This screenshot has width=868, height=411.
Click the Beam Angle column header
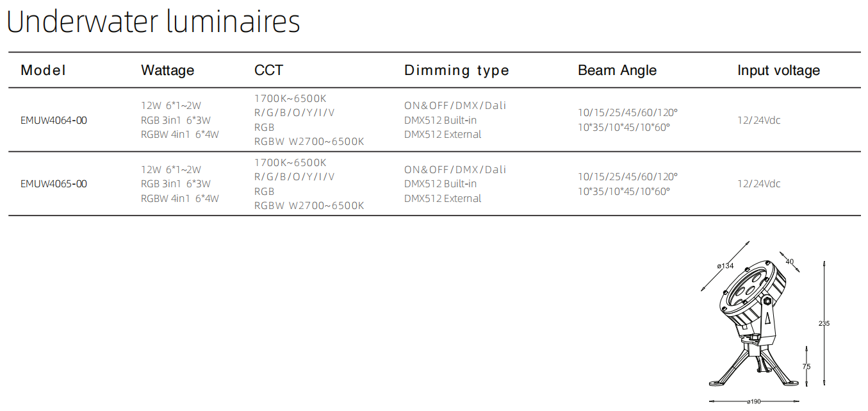pos(617,71)
